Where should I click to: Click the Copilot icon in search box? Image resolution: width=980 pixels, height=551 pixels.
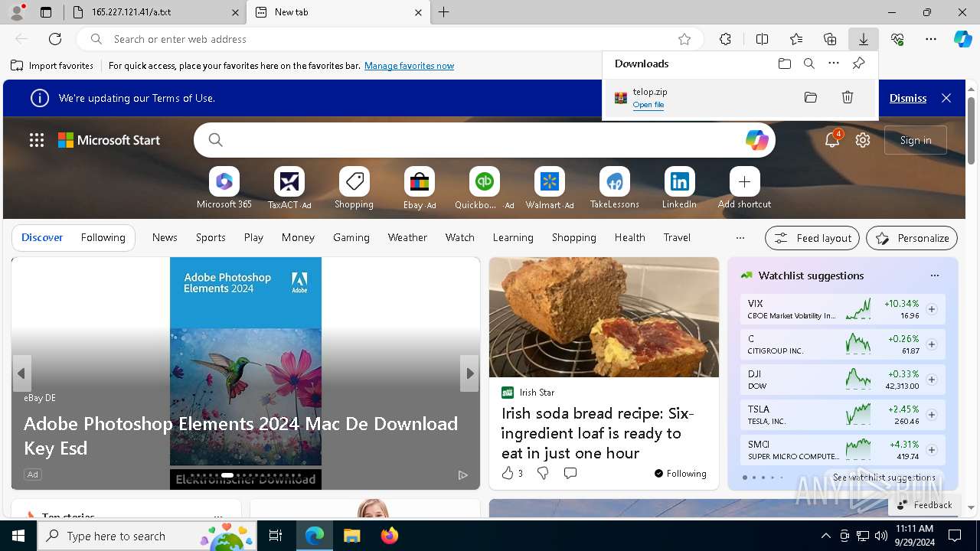click(x=756, y=140)
